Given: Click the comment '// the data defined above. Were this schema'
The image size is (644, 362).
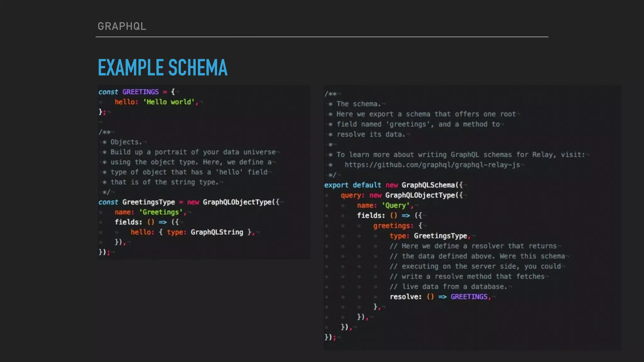Looking at the screenshot, I should click(477, 256).
